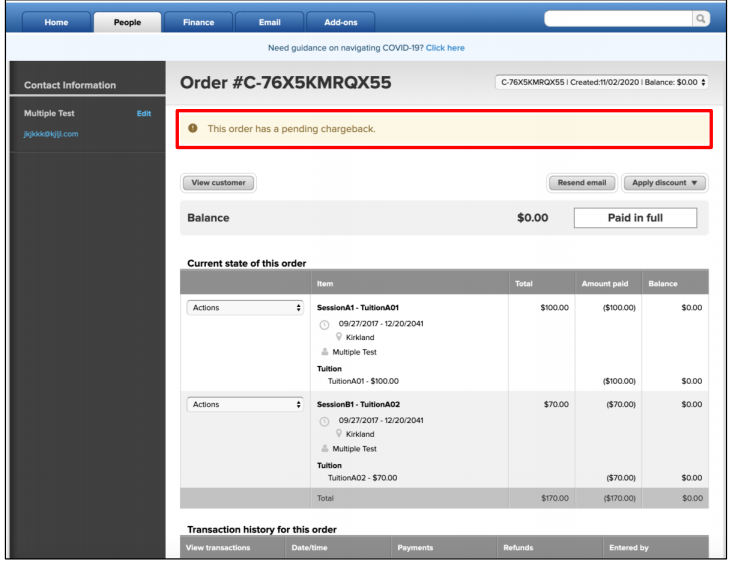This screenshot has width=730, height=561.
Task: Click the pending chargeback warning icon
Action: (x=193, y=129)
